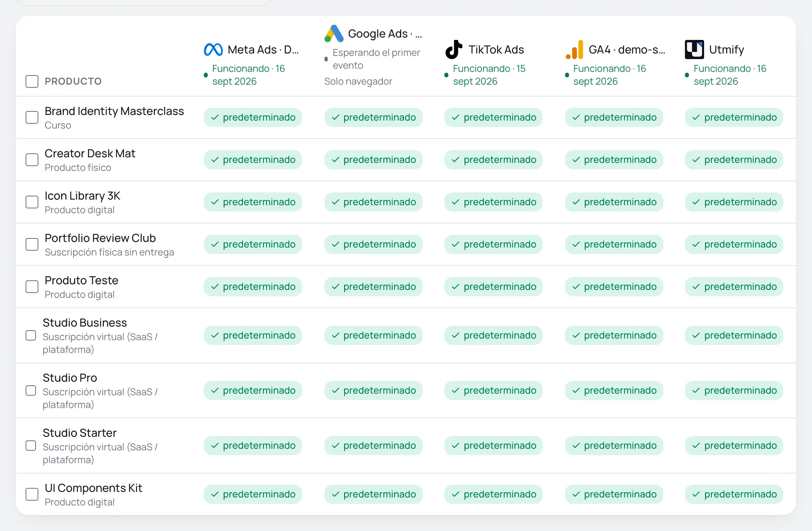
Task: Check the Creator Desk Mat row checkbox
Action: coord(32,160)
